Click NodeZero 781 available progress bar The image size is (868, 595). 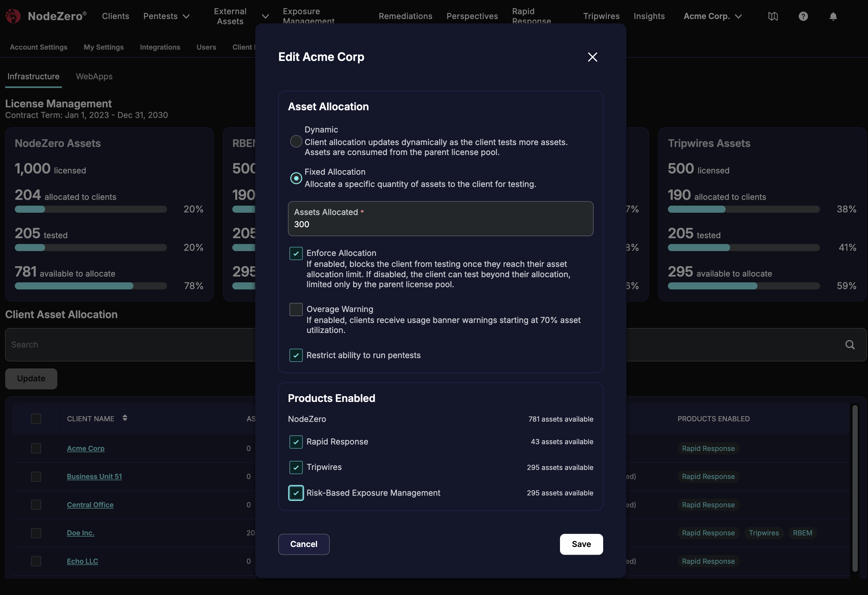pyautogui.click(x=91, y=286)
